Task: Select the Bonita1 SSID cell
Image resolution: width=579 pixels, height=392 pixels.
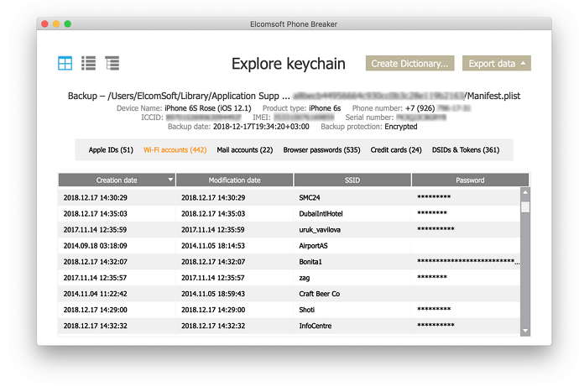Action: click(x=352, y=262)
